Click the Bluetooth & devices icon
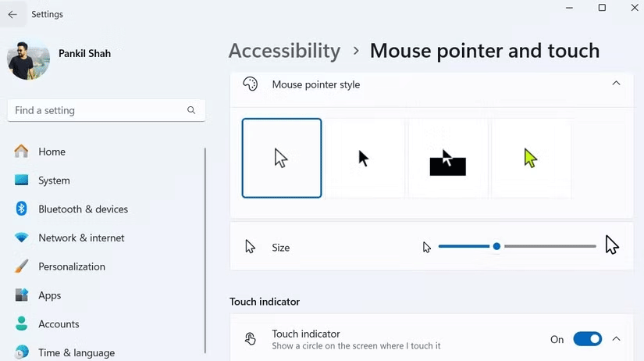The image size is (644, 361). coord(22,209)
